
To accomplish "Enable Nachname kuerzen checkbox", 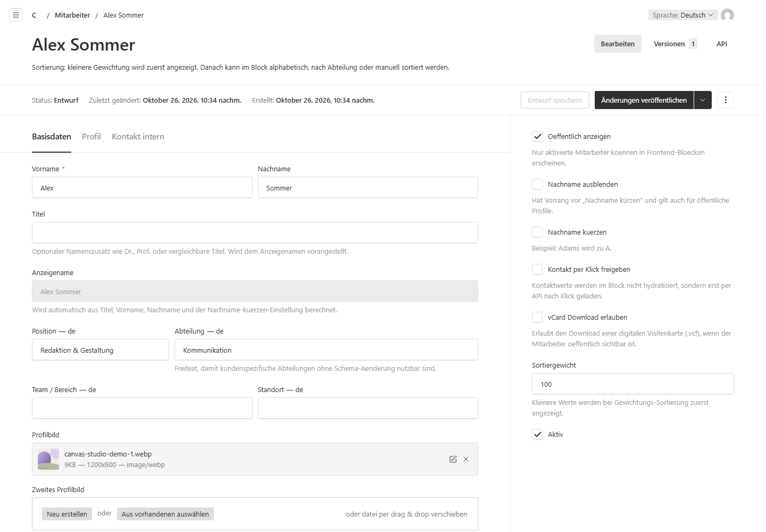I will pyautogui.click(x=537, y=232).
